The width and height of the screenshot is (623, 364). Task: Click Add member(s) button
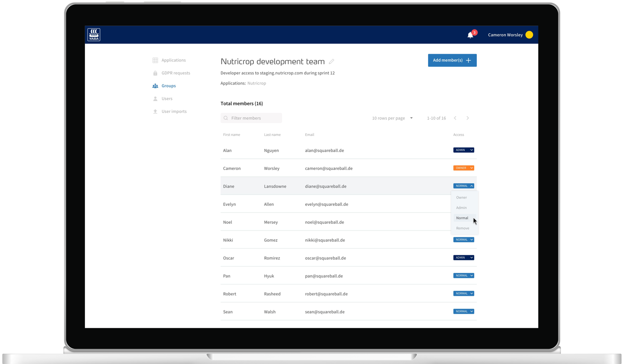click(452, 60)
